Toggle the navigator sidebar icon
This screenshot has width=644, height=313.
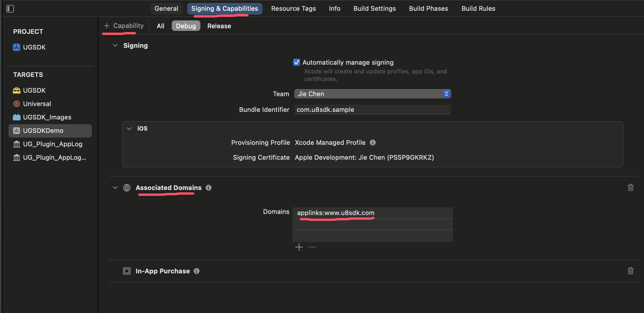pos(10,9)
